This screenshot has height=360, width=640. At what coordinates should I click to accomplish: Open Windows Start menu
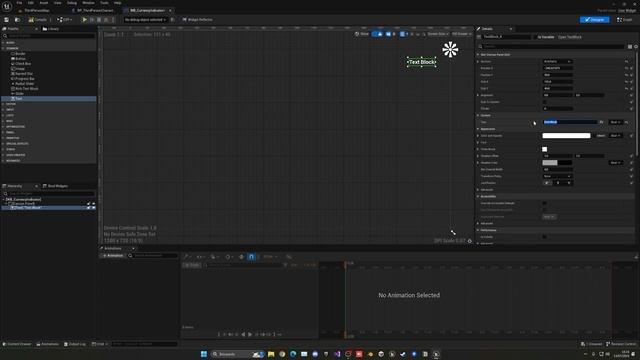(x=204, y=354)
